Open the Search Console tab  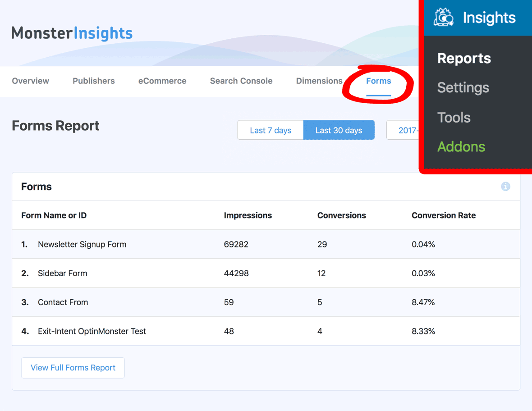[x=241, y=81]
